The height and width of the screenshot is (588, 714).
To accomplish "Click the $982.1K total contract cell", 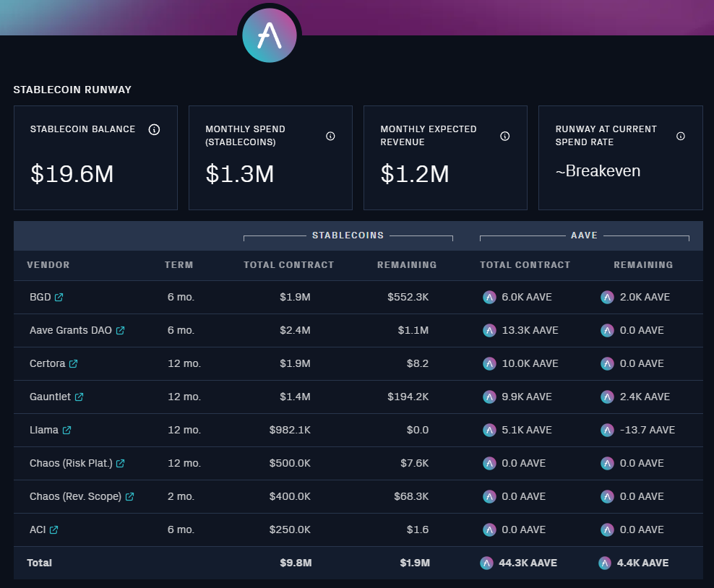I will (x=290, y=430).
